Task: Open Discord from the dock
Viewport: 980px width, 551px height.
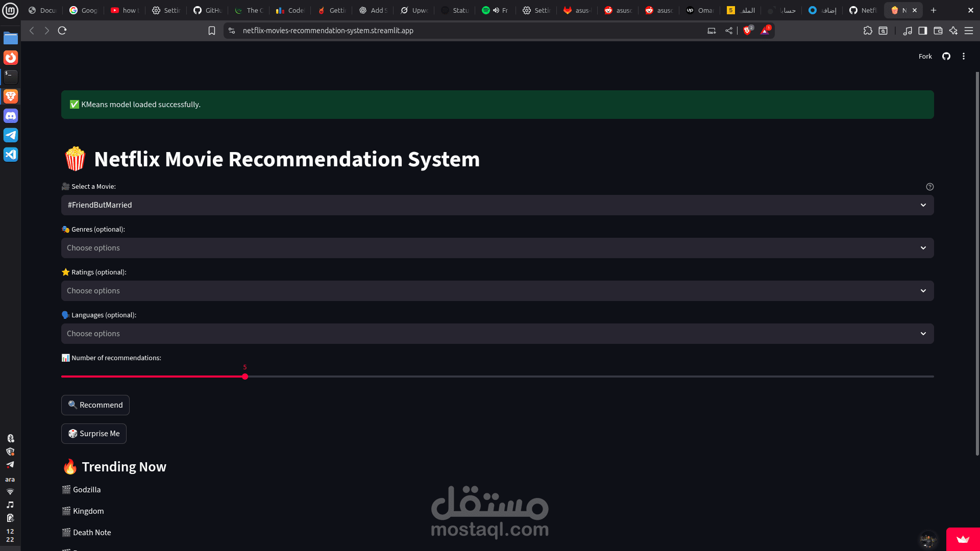Action: click(11, 116)
